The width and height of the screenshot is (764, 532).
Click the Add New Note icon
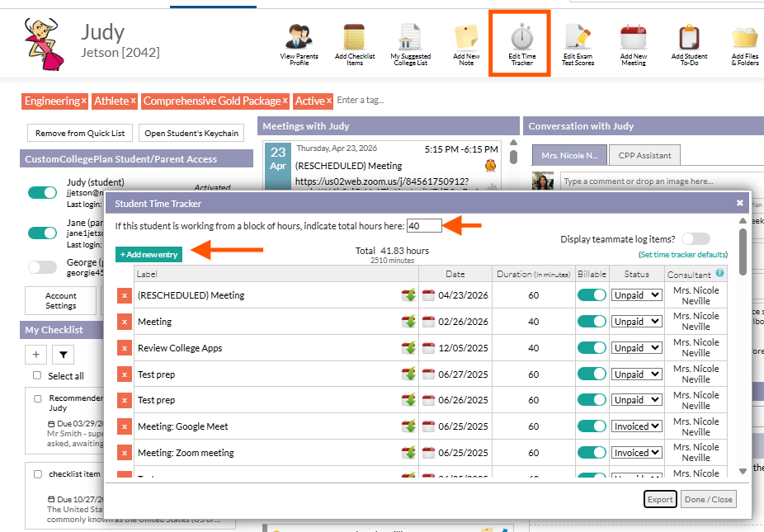[466, 38]
